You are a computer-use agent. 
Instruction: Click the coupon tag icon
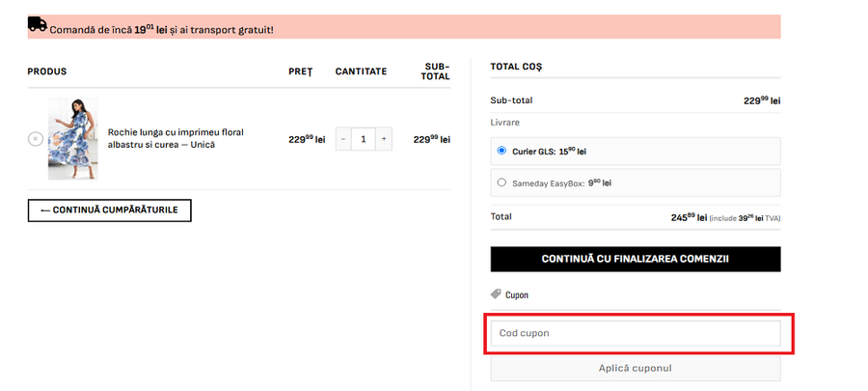[x=496, y=294]
